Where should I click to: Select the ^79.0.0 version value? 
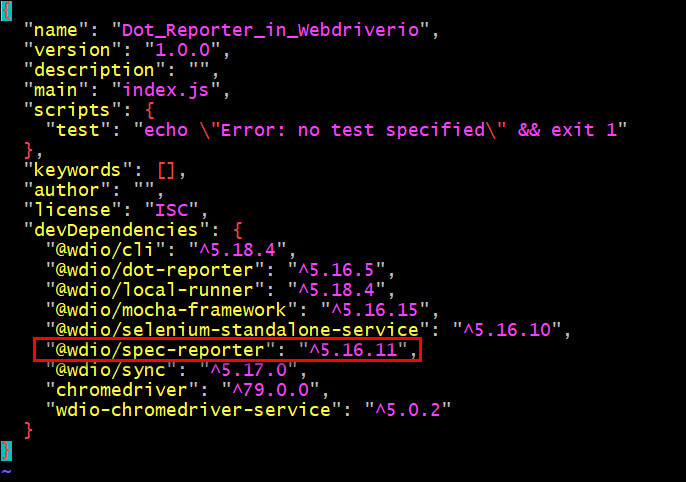click(271, 390)
